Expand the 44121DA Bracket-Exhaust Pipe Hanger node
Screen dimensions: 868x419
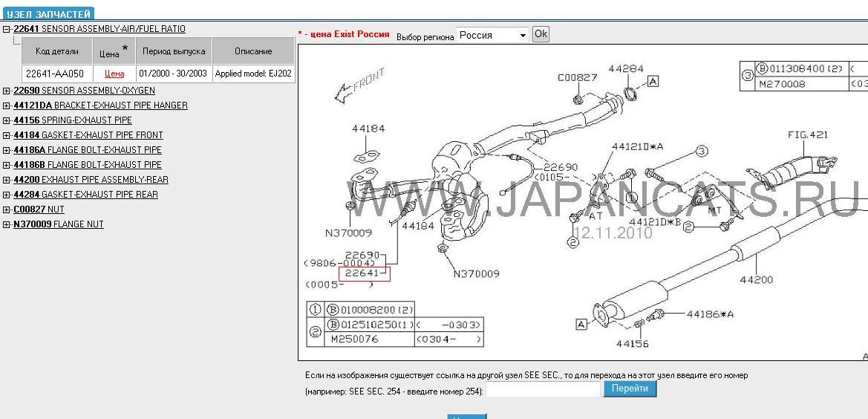tap(7, 105)
